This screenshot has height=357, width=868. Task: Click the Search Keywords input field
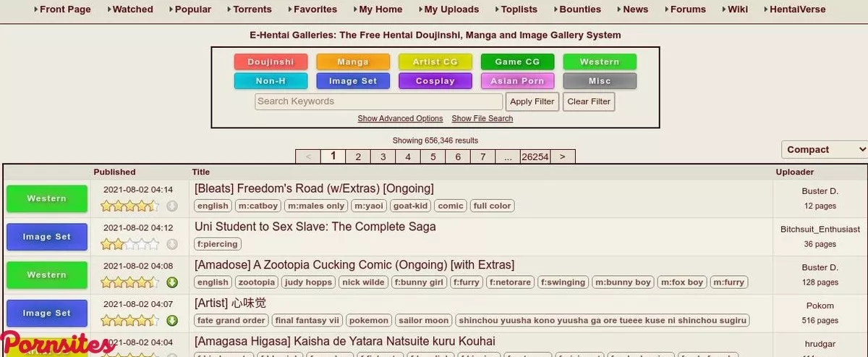tap(378, 101)
